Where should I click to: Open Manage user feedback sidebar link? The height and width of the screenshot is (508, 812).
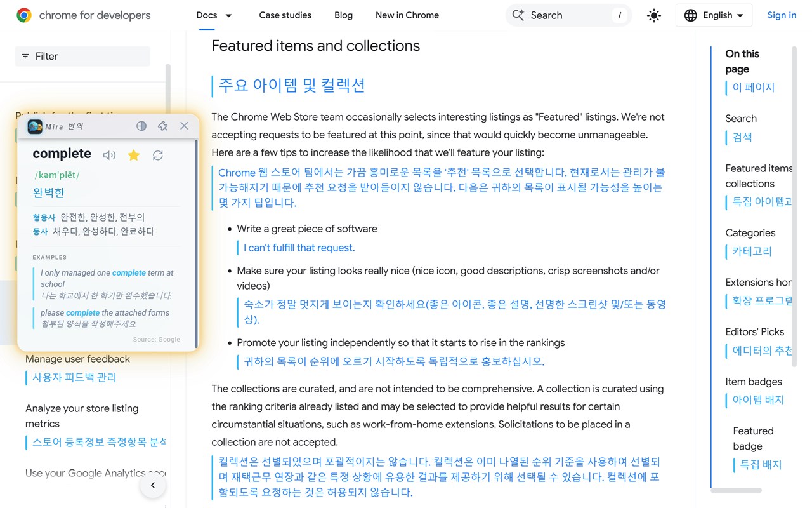click(x=77, y=359)
